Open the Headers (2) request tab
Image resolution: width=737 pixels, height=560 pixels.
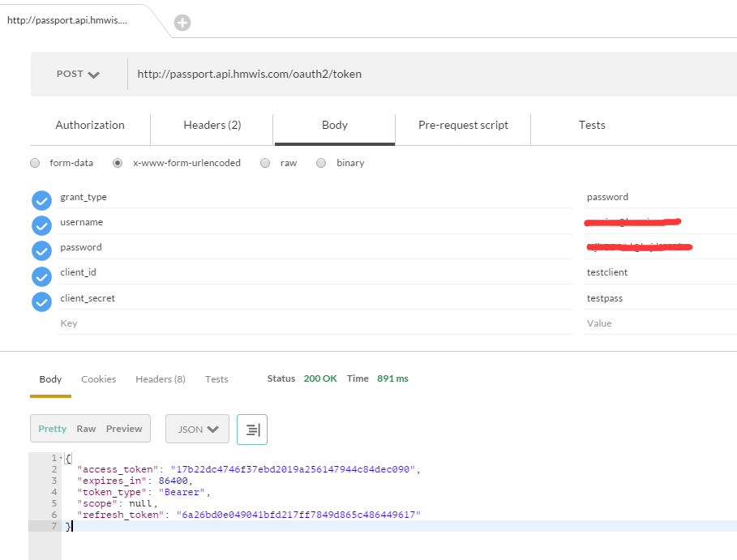212,126
